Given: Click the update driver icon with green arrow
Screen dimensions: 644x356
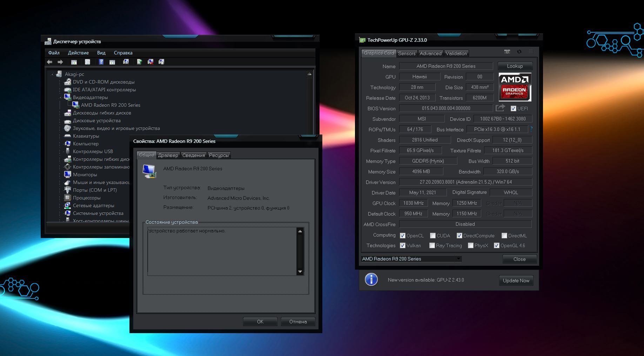Looking at the screenshot, I should click(139, 62).
